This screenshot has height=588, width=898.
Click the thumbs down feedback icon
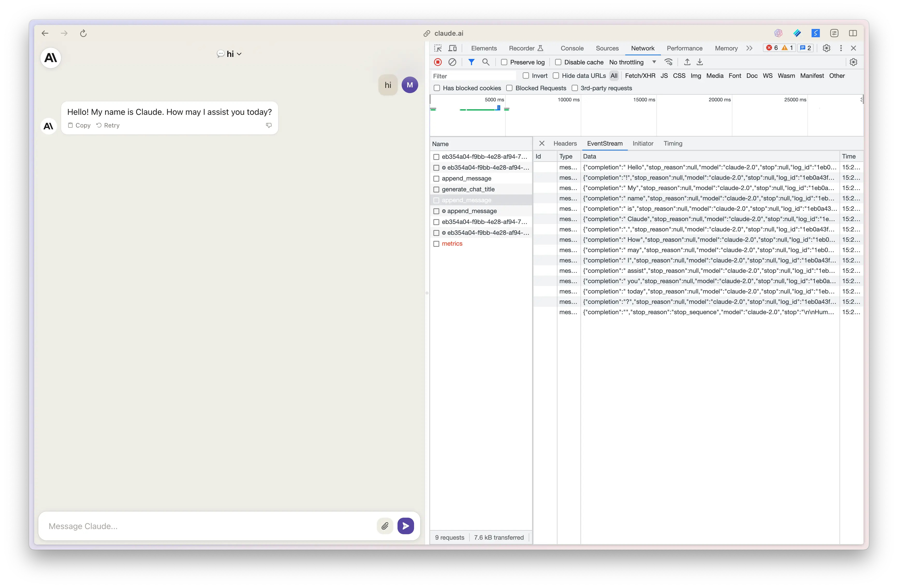269,125
